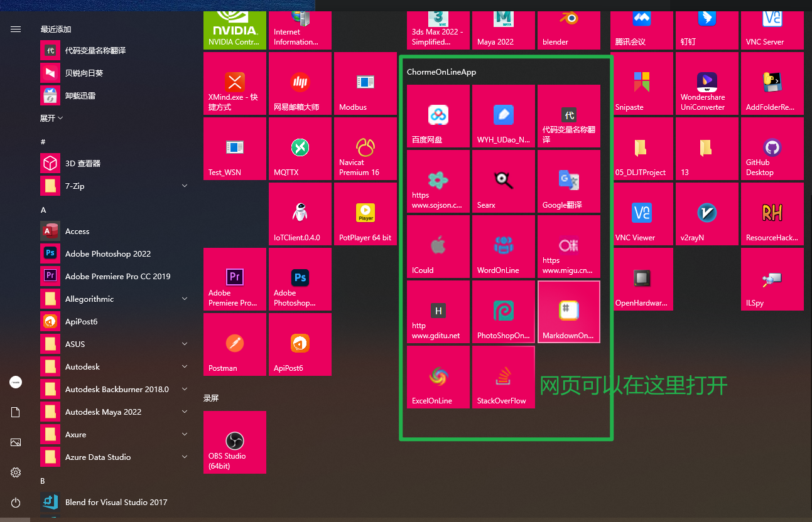
Task: Open the Maya 2022 tile
Action: [504, 30]
